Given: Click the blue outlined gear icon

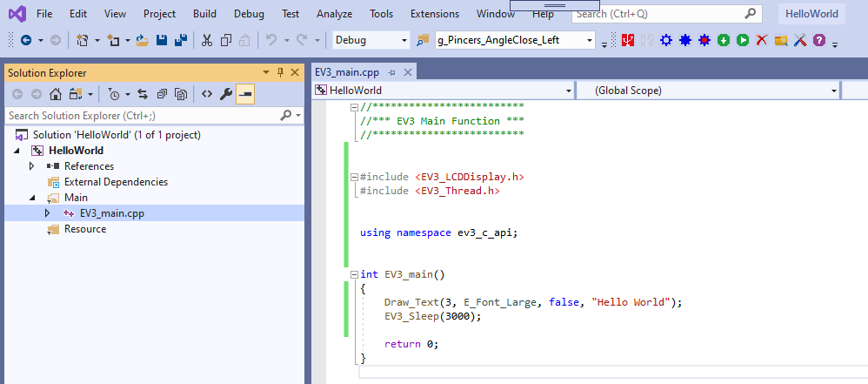Looking at the screenshot, I should (666, 40).
